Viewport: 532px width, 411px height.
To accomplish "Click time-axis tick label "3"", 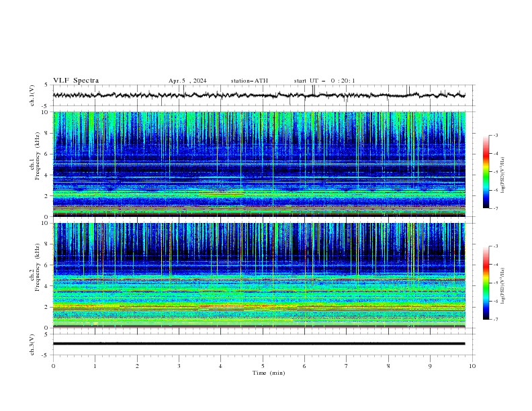I will tap(179, 366).
